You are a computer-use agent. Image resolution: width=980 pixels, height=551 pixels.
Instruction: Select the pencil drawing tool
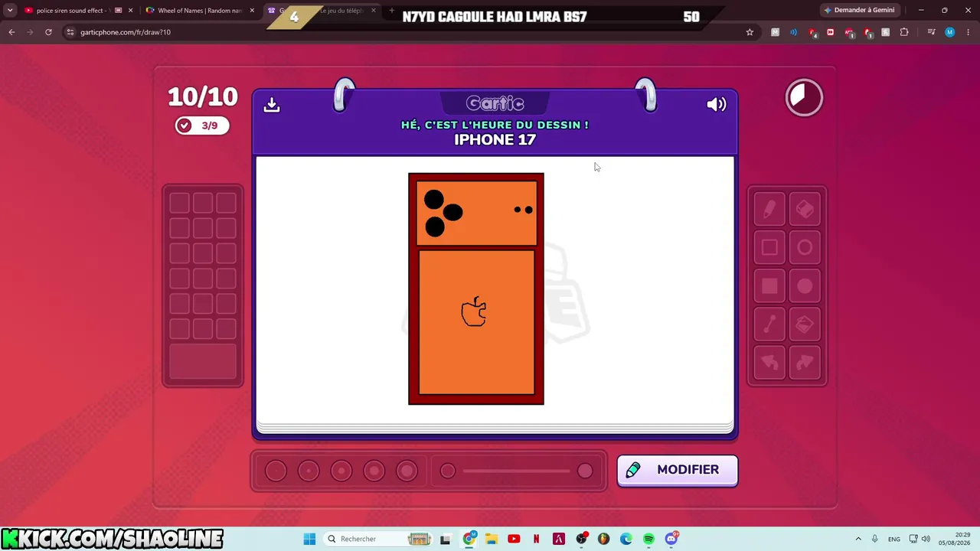pyautogui.click(x=769, y=210)
